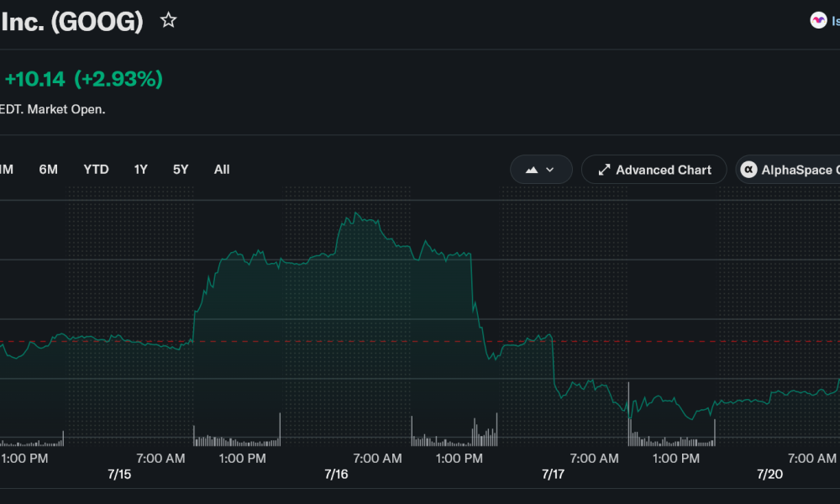Click the AlphaSpace alpha symbol icon
Viewport: 840px width, 504px height.
(x=748, y=170)
